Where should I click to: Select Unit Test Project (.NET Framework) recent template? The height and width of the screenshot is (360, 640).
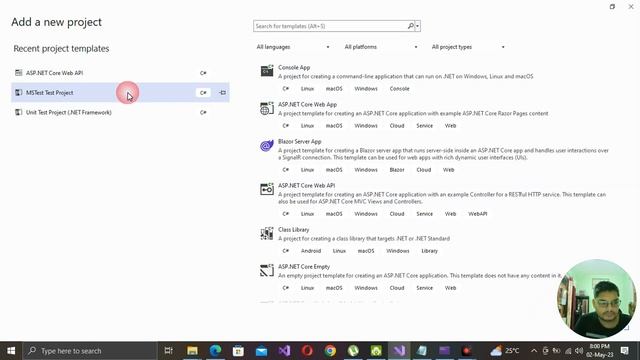(120, 112)
